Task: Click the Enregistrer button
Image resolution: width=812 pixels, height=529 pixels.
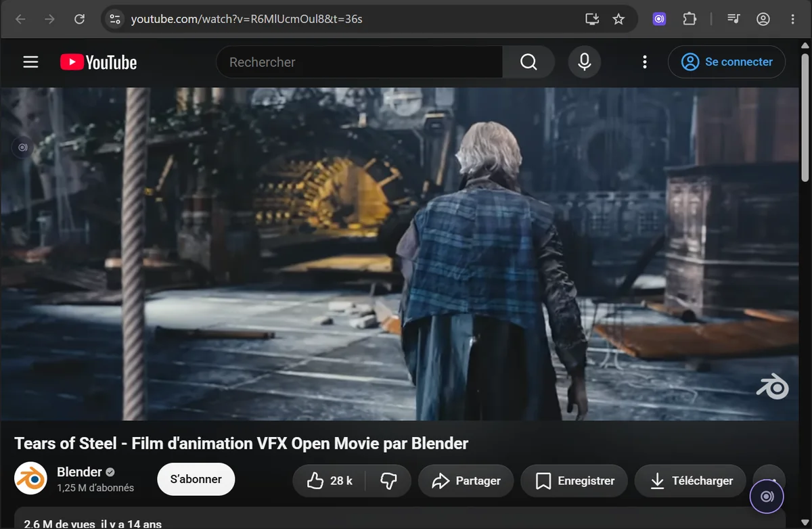Action: pyautogui.click(x=574, y=481)
